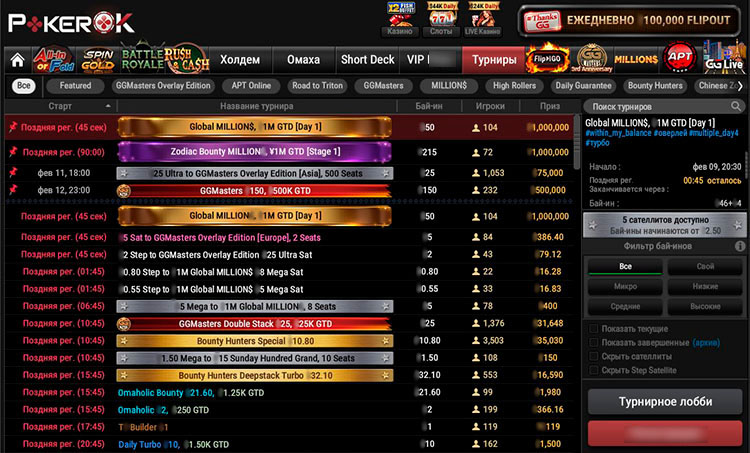Open the 'Турнирное лобби' button
This screenshot has height=453, width=750.
664,401
